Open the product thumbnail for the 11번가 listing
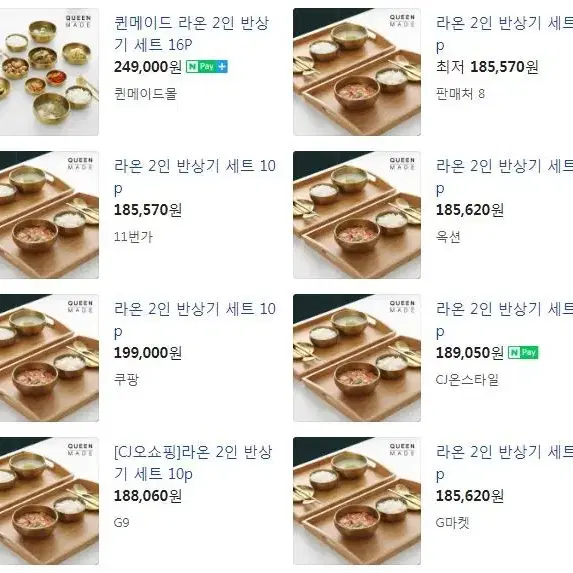Screen dimensions: 573x573 click(49, 215)
